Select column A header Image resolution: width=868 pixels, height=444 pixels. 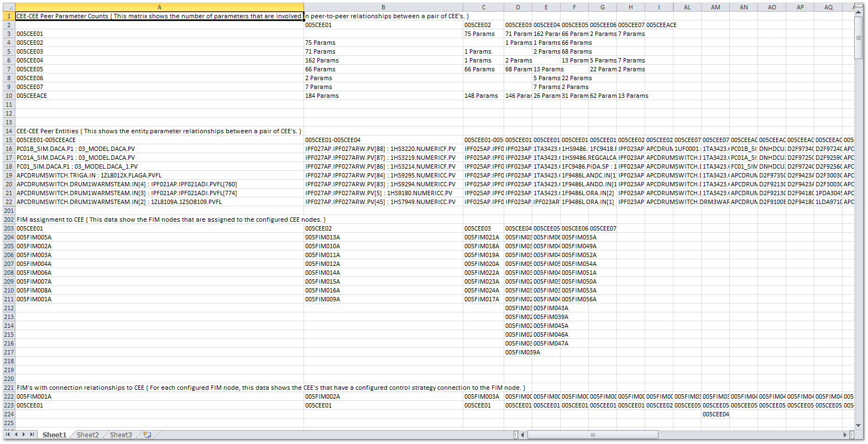pos(159,7)
